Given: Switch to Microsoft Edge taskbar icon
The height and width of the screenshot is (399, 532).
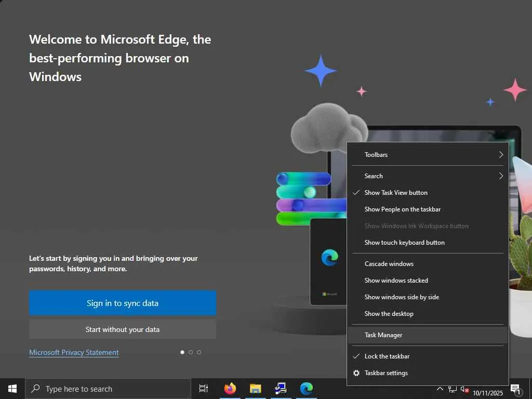Looking at the screenshot, I should pyautogui.click(x=307, y=389).
